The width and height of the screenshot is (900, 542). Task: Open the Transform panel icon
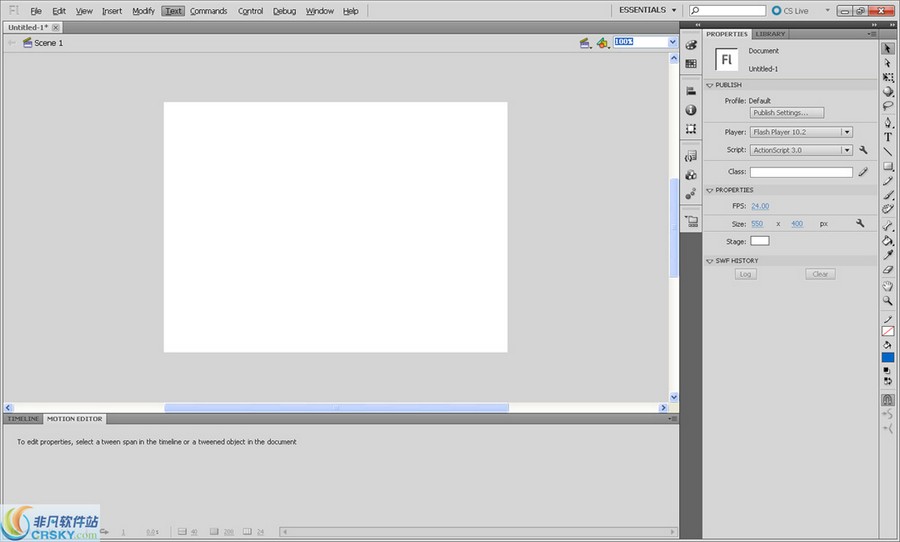(x=691, y=129)
